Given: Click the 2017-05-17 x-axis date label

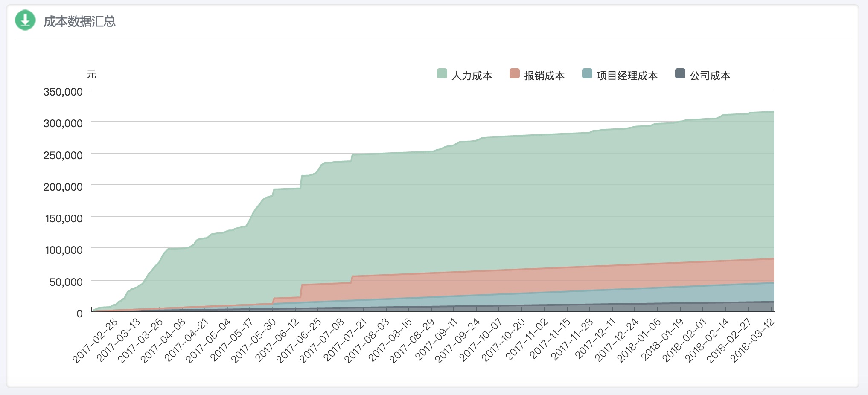Looking at the screenshot, I should [x=232, y=340].
